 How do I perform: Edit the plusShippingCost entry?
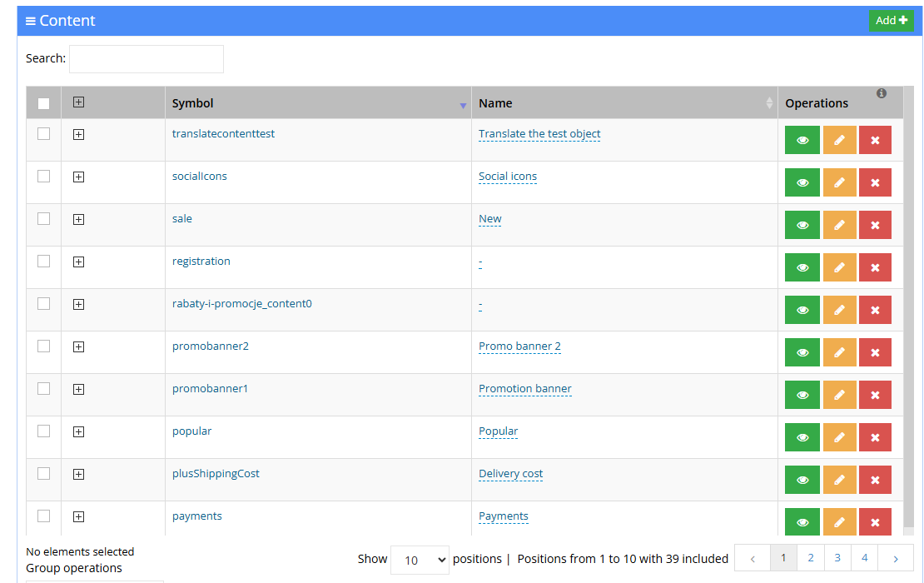[x=839, y=480]
